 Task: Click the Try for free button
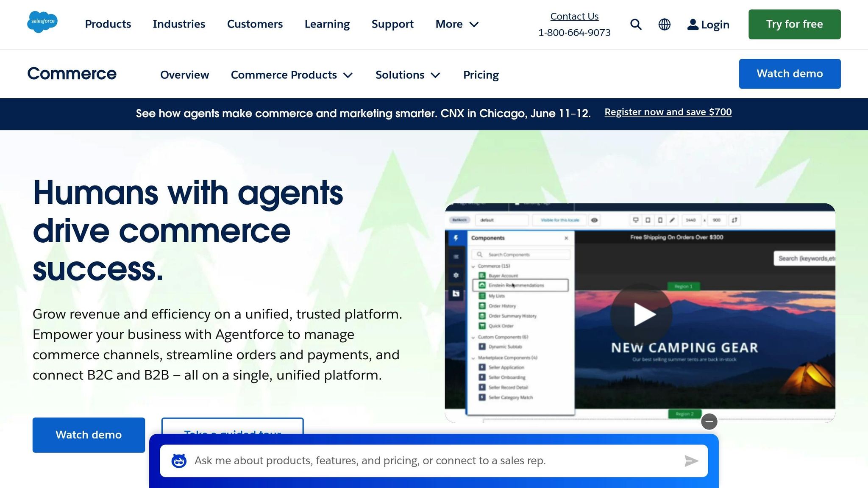click(794, 24)
